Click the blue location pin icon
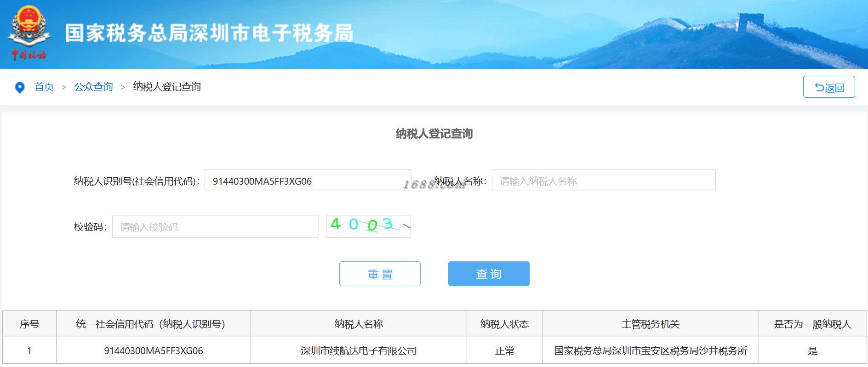This screenshot has width=868, height=367. click(x=20, y=87)
